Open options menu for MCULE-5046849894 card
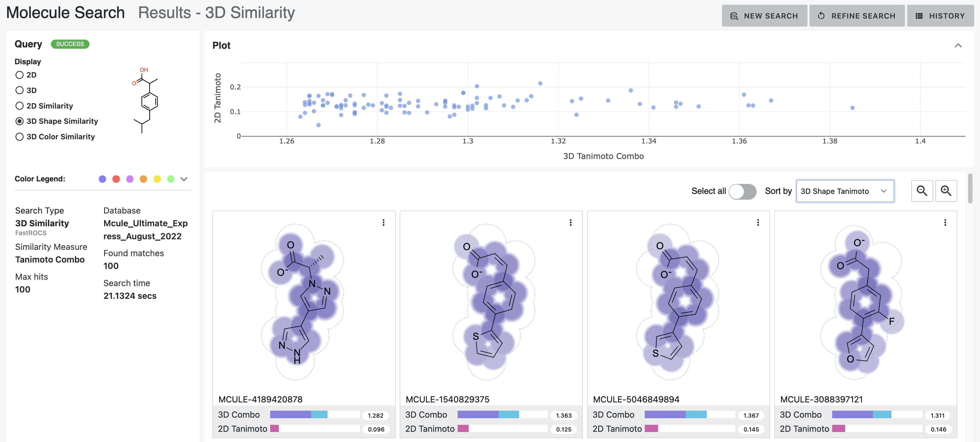This screenshot has height=442, width=980. 758,222
